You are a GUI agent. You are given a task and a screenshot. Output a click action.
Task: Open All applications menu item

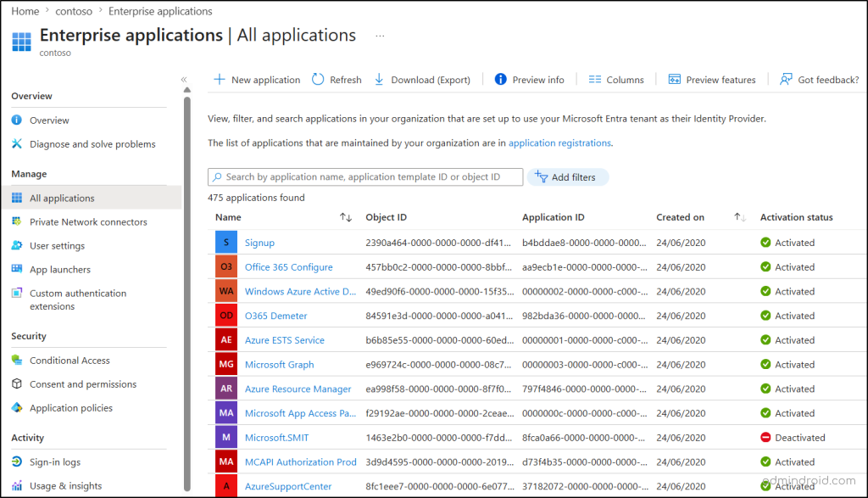pyautogui.click(x=91, y=198)
